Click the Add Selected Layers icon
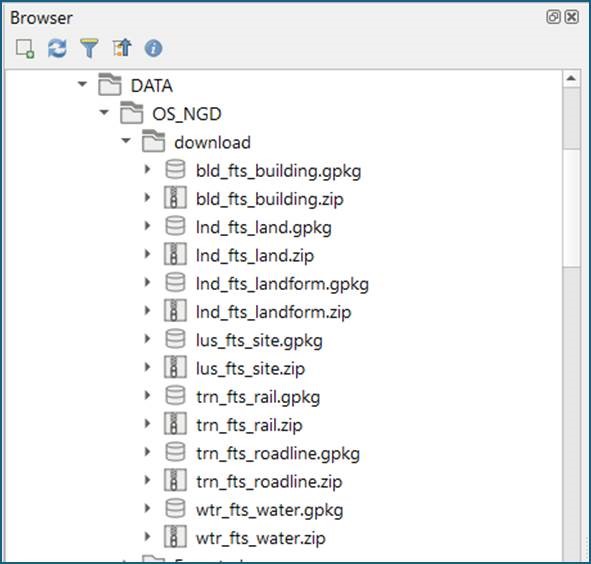Viewport: 591px width, 564px height. pos(25,49)
